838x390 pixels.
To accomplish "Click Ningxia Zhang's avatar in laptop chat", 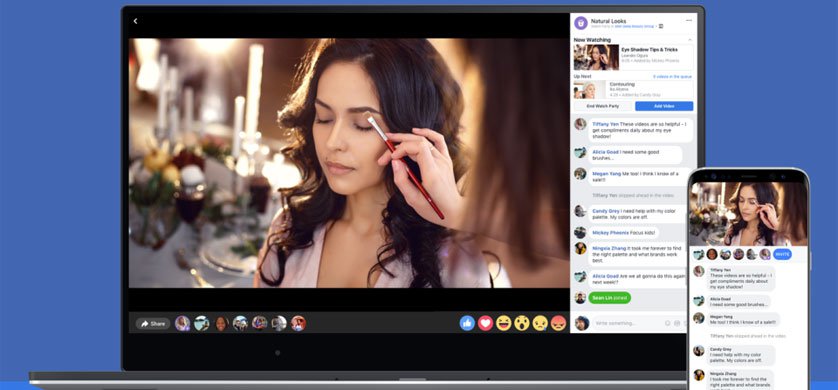I will click(x=580, y=248).
